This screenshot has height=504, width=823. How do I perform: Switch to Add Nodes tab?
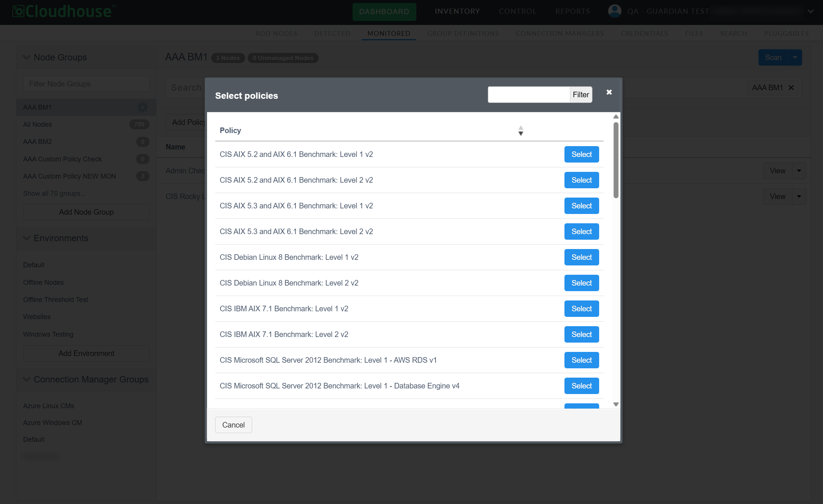pyautogui.click(x=276, y=34)
